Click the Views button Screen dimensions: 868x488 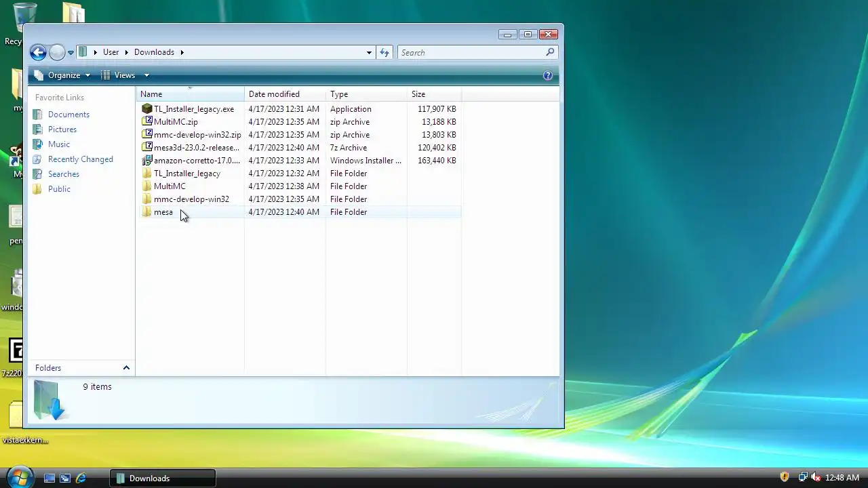tap(119, 75)
